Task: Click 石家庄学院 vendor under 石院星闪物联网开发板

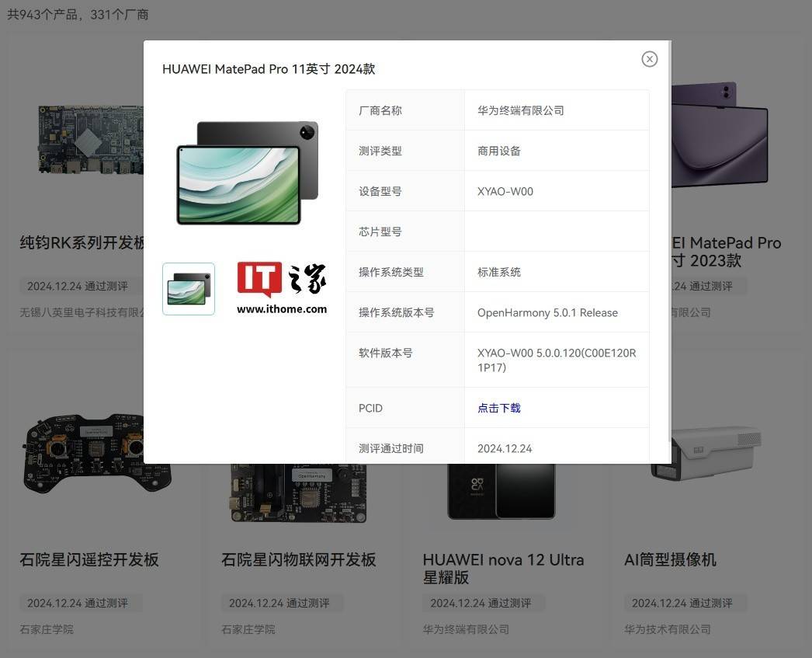Action: (x=248, y=629)
